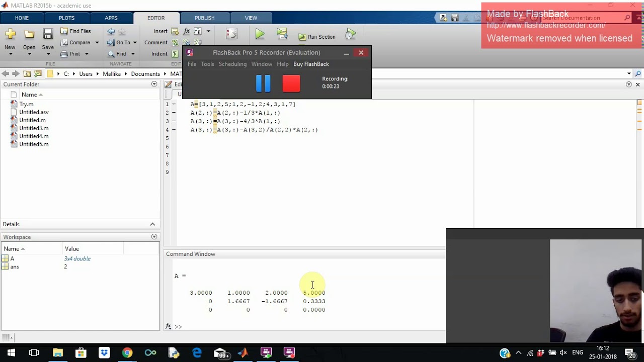Screen dimensions: 644x362
Task: Open Chrome from taskbar
Action: pyautogui.click(x=127, y=352)
